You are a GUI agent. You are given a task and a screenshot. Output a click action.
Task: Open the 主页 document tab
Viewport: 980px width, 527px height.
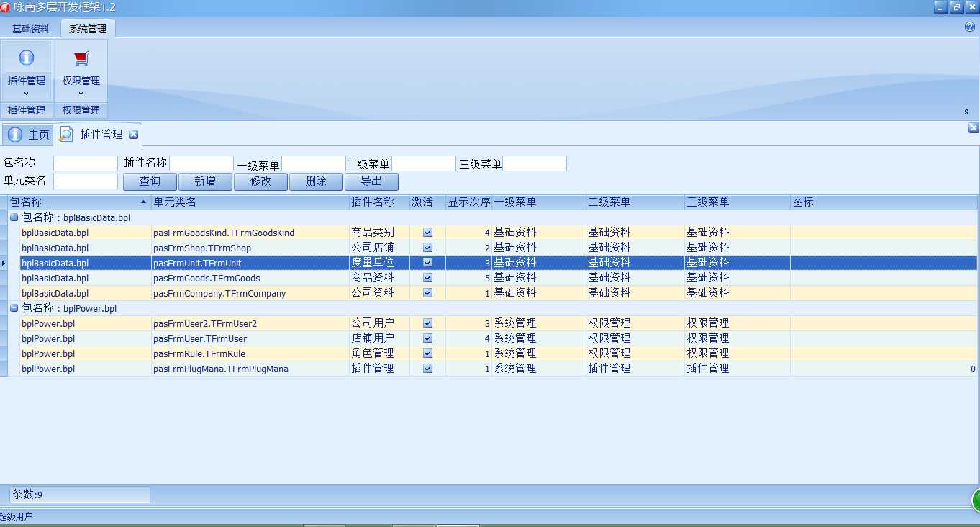tap(29, 135)
